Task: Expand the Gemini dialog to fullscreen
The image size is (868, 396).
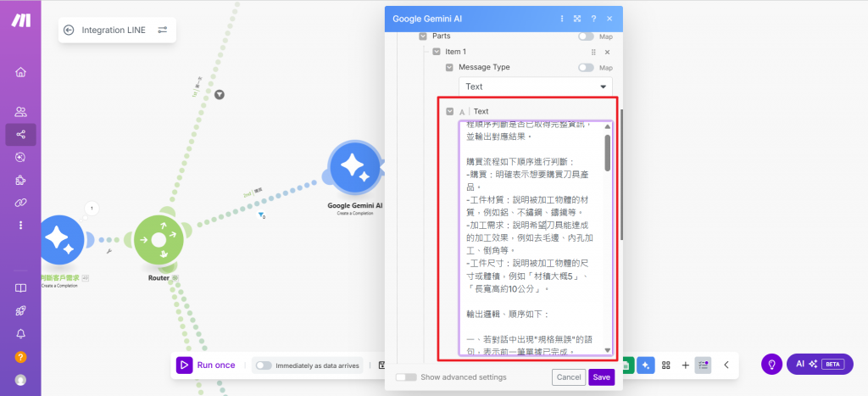Action: pos(577,19)
